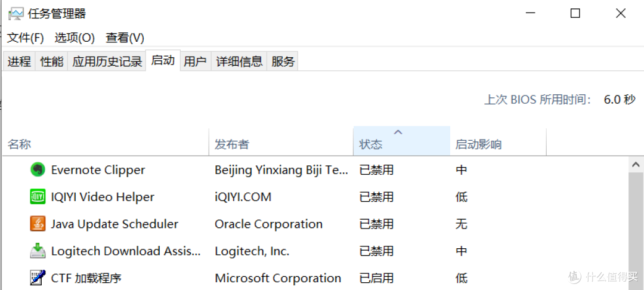
Task: Sort by the 启动影响 column header
Action: pyautogui.click(x=498, y=141)
